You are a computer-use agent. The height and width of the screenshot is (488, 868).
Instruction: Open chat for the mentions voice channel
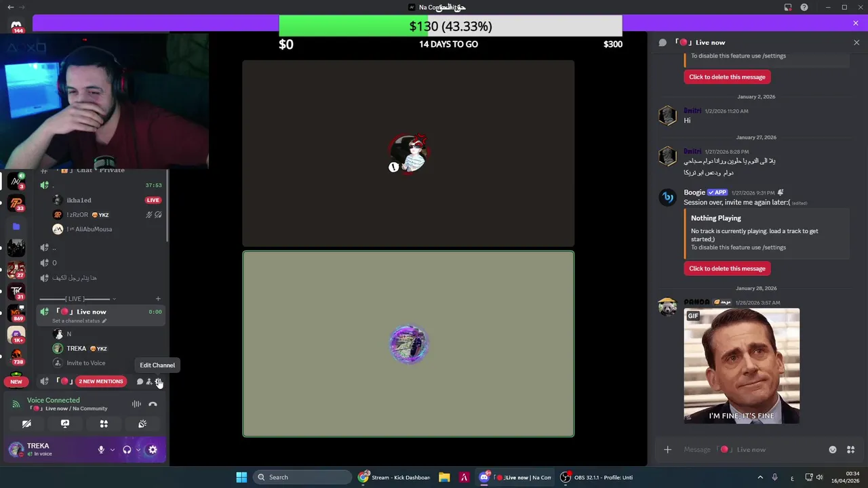(x=140, y=382)
